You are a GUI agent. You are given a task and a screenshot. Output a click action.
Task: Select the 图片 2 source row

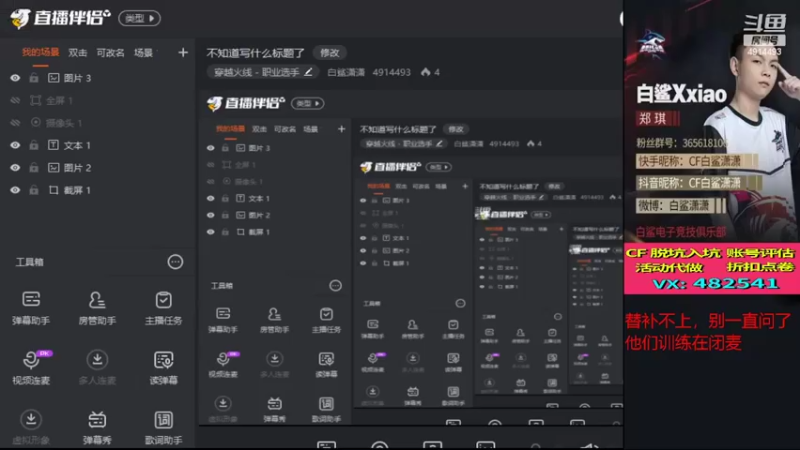point(97,168)
